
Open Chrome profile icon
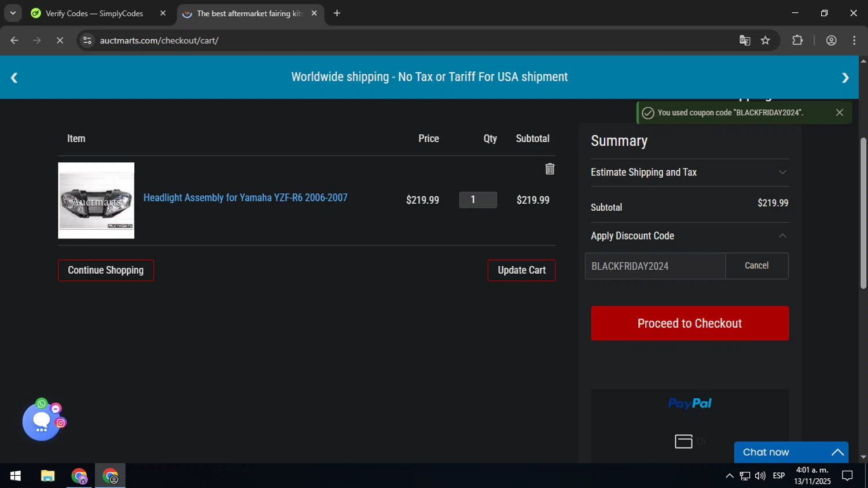[x=832, y=41]
